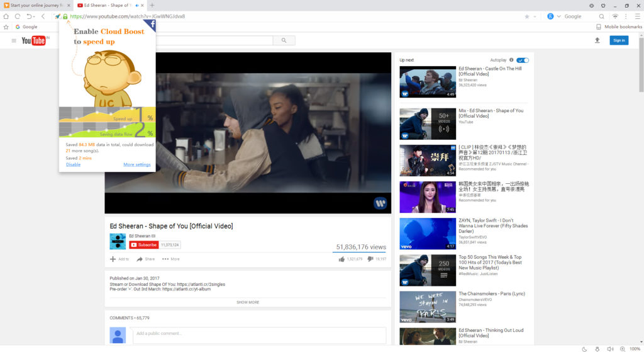Go back with the browser back arrow
The height and width of the screenshot is (352, 644).
(x=43, y=16)
